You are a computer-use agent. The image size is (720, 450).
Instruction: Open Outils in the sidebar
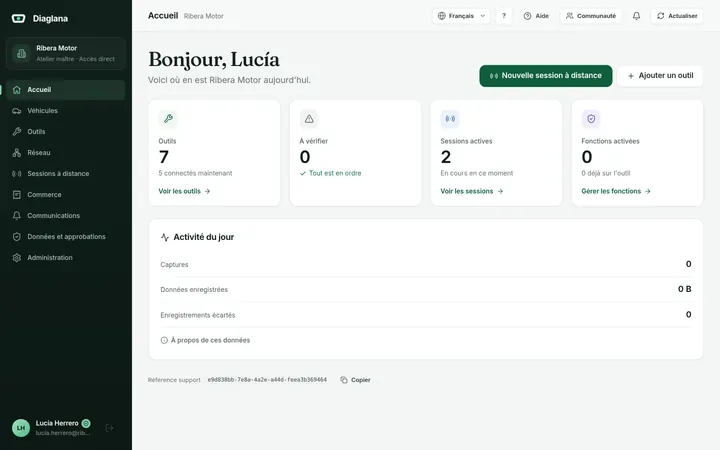pyautogui.click(x=66, y=132)
